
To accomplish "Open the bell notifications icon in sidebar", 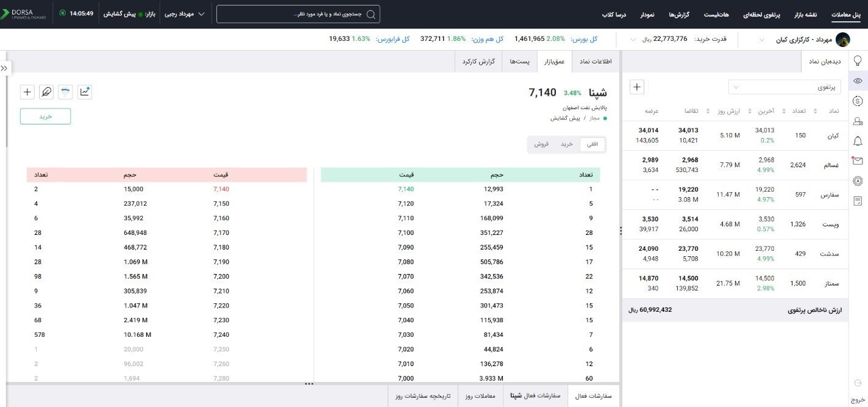I will click(858, 141).
